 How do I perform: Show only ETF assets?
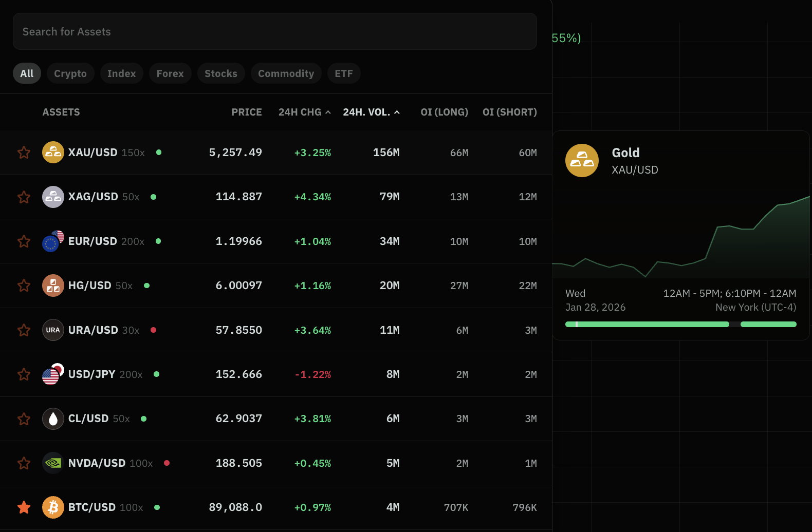pyautogui.click(x=344, y=73)
